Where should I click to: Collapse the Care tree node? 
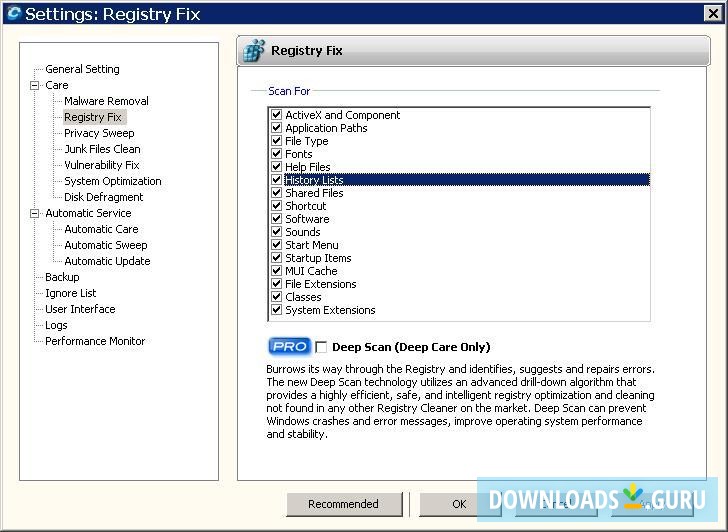[x=34, y=85]
